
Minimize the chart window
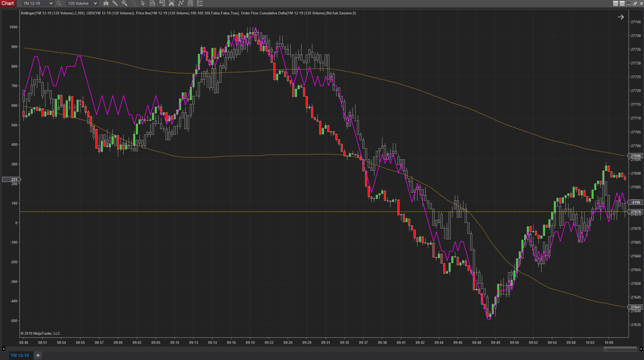click(628, 3)
